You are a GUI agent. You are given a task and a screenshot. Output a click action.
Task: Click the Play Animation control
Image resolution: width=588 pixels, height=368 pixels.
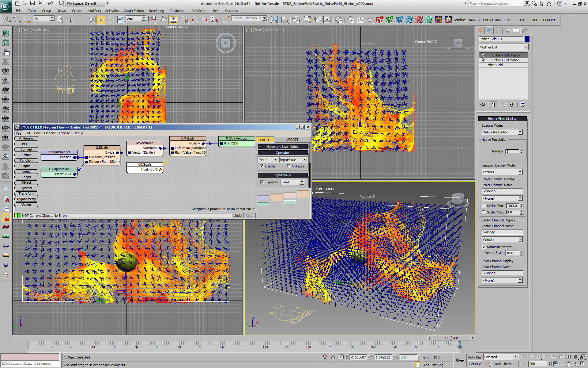tap(539, 357)
